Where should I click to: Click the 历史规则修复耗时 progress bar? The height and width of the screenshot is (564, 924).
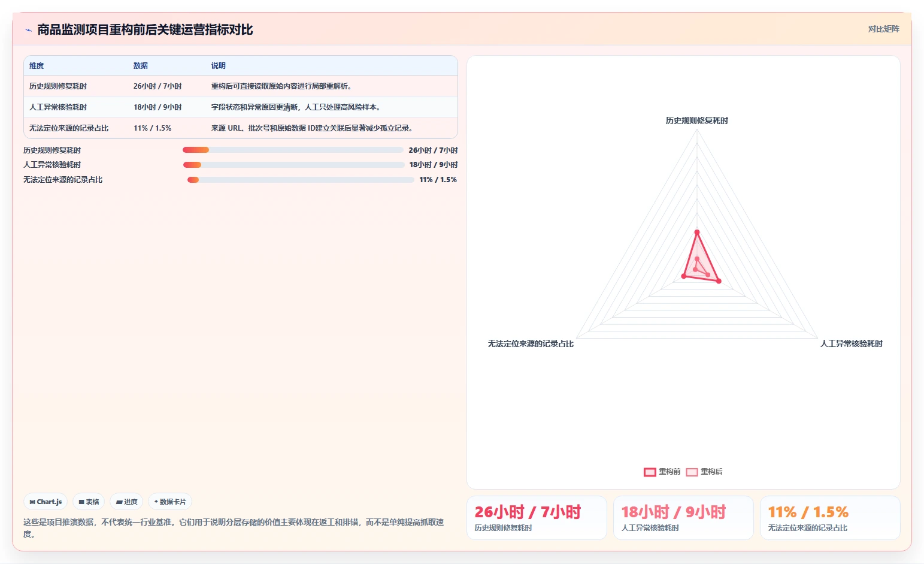[x=293, y=150]
